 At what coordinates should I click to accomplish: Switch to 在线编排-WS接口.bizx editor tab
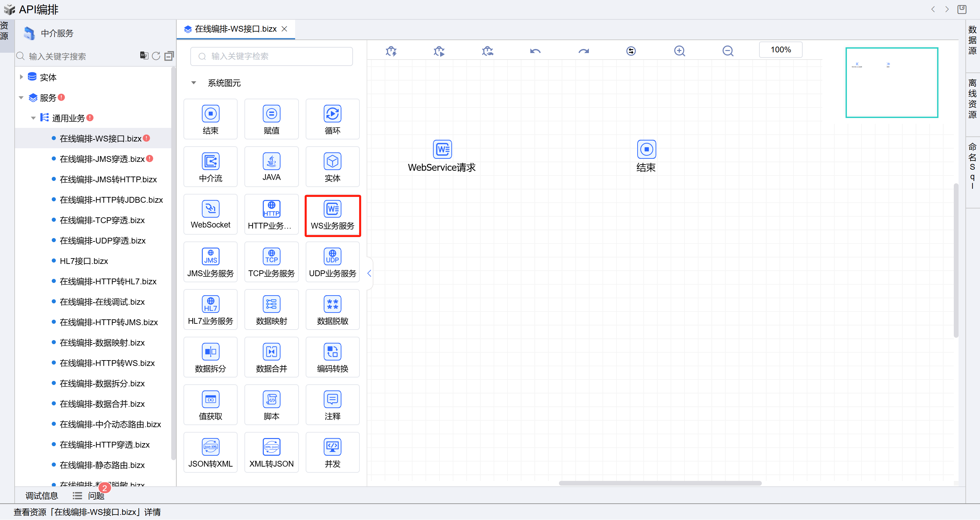[235, 29]
